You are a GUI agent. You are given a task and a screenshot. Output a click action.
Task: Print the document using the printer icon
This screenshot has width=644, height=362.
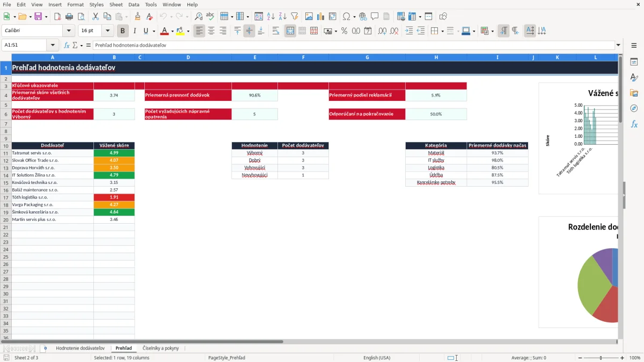tap(69, 17)
